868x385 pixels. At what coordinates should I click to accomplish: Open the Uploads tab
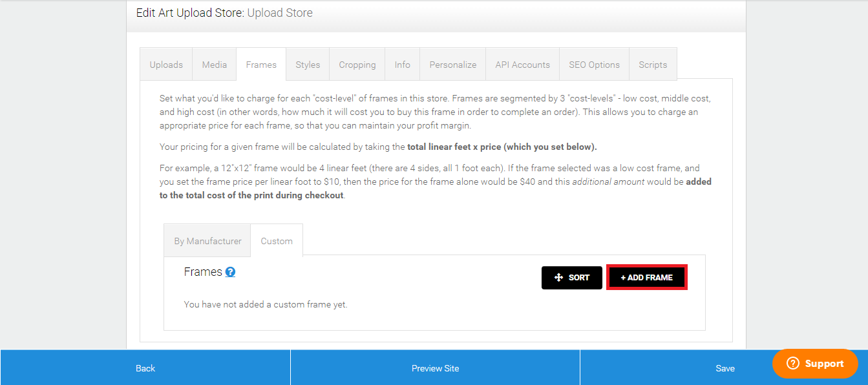click(166, 65)
